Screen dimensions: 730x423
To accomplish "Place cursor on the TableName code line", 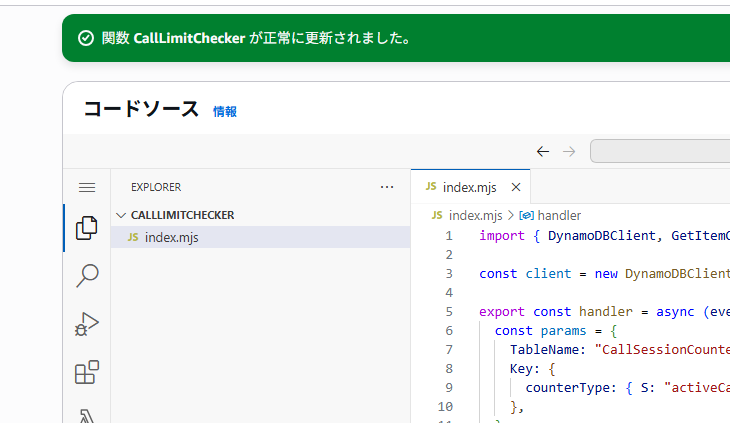I will click(600, 349).
